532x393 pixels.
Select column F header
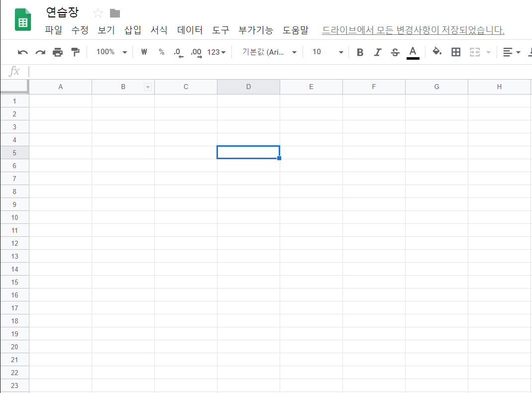[374, 87]
